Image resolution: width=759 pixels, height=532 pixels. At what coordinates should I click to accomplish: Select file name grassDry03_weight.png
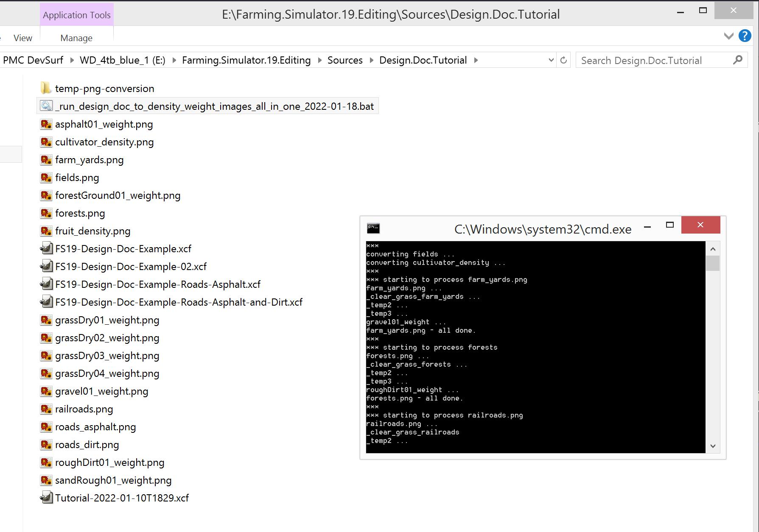tap(107, 356)
